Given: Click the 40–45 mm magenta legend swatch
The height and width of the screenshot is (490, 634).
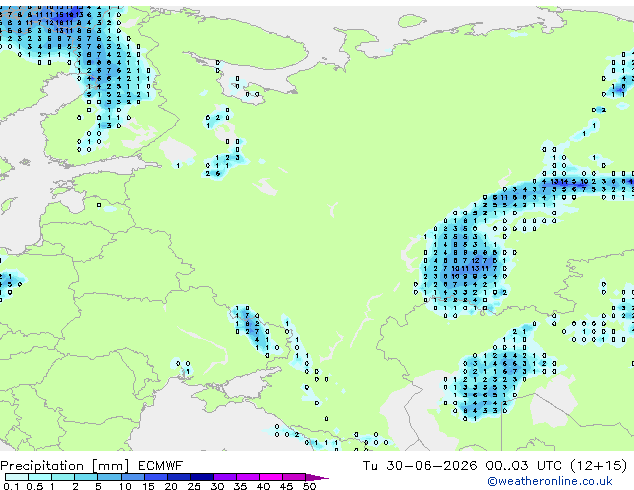Looking at the screenshot, I should coord(271,477).
